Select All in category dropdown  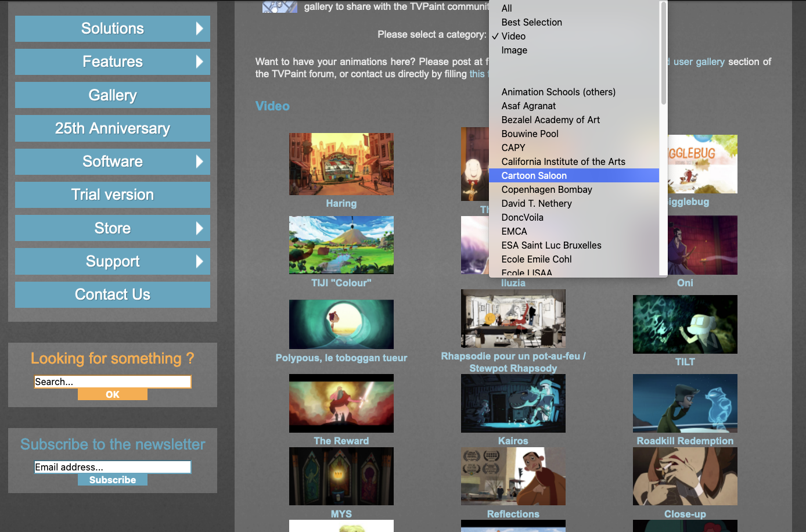(574, 8)
